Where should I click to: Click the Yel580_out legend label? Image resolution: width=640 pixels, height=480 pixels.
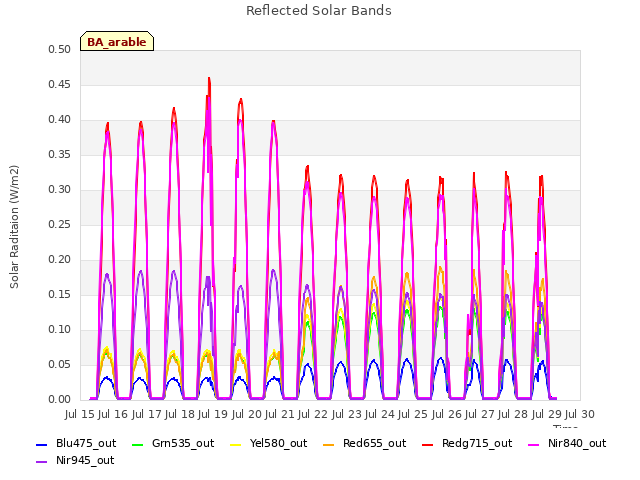tap(278, 443)
